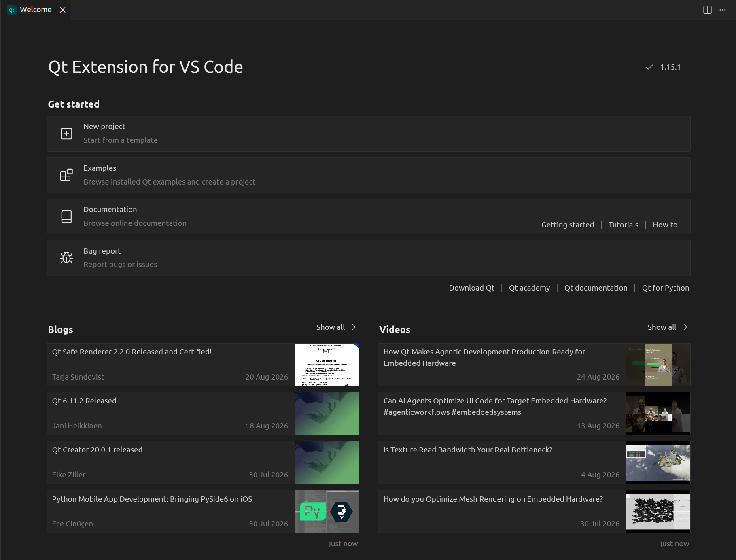Click the Qt Creator 20.0.1 thumbnail
The width and height of the screenshot is (736, 560).
pos(327,462)
